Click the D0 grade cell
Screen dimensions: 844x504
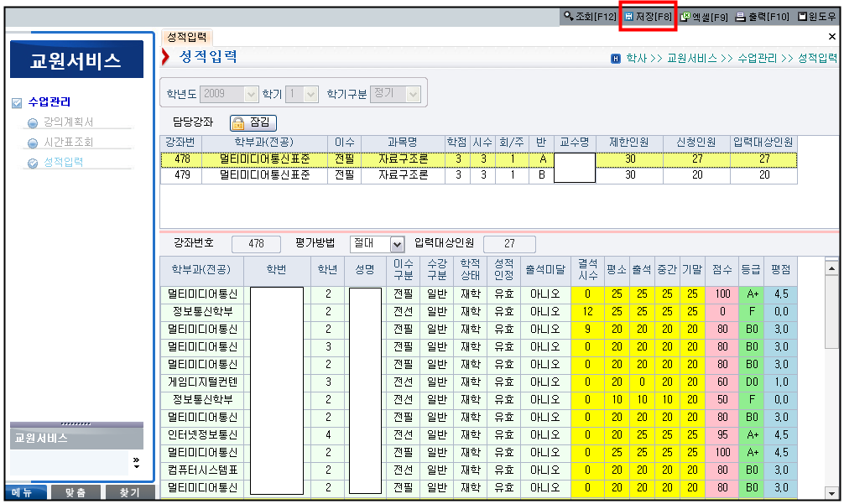click(x=752, y=383)
